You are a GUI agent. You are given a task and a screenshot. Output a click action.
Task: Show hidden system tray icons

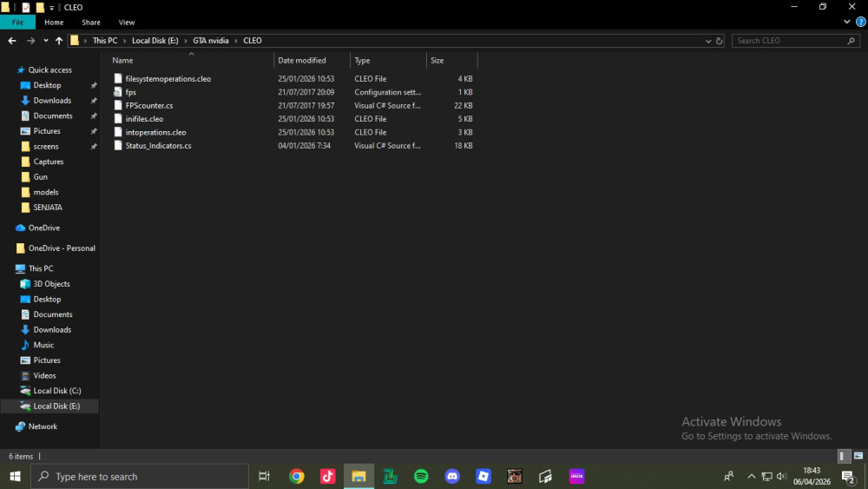(751, 476)
